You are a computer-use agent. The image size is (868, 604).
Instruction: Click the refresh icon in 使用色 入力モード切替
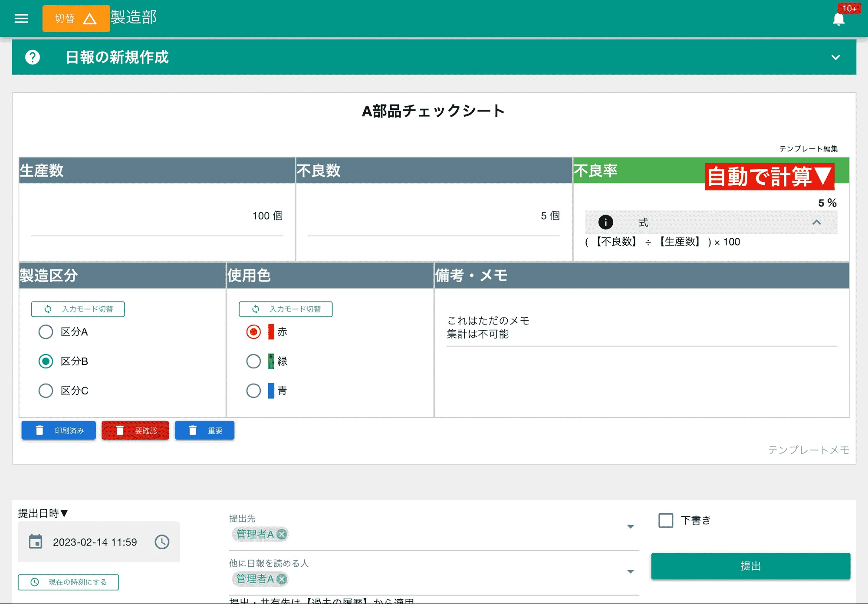click(x=255, y=309)
